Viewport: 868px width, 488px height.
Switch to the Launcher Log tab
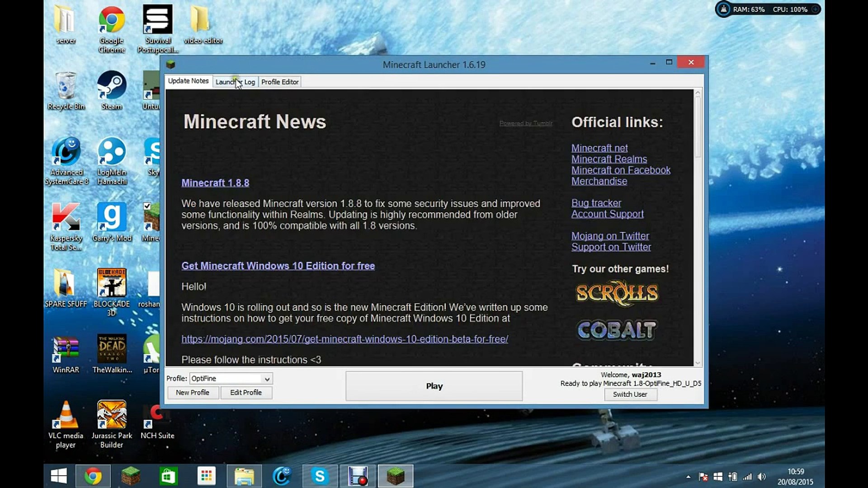235,82
